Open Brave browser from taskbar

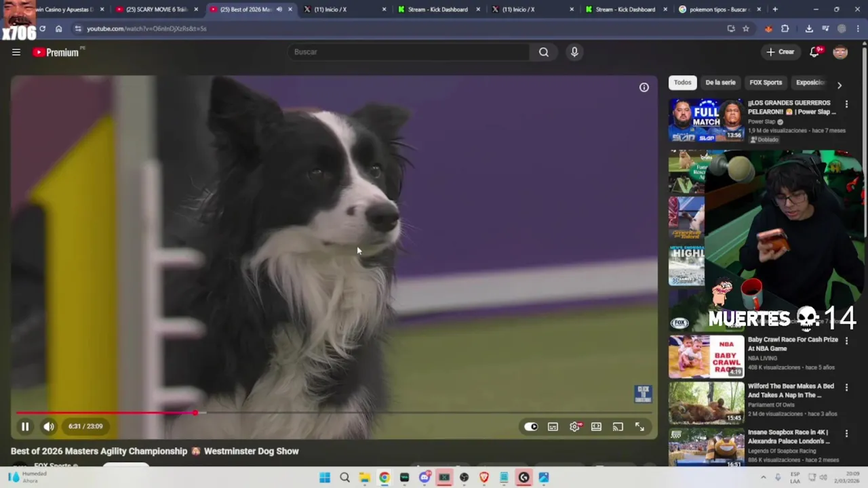coord(484,478)
